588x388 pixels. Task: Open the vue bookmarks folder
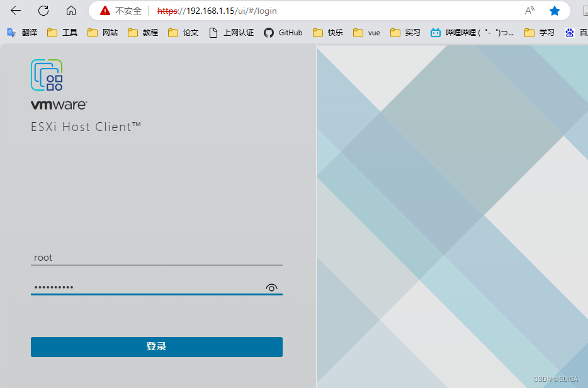point(366,33)
